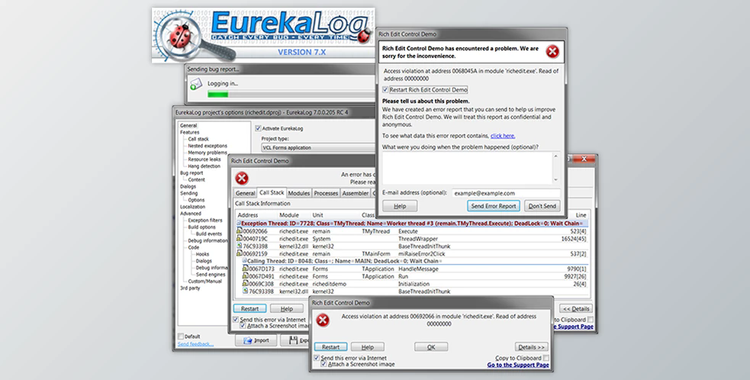Image resolution: width=750 pixels, height=380 pixels.
Task: Click the row icon beside address 0067D173
Action: point(245,268)
